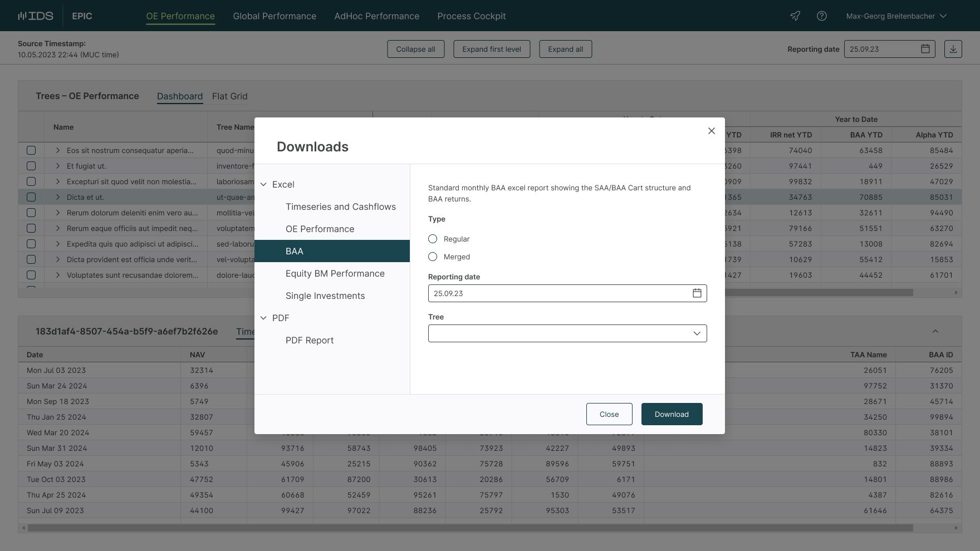The image size is (980, 551).
Task: Click the Collapse all button
Action: (415, 49)
